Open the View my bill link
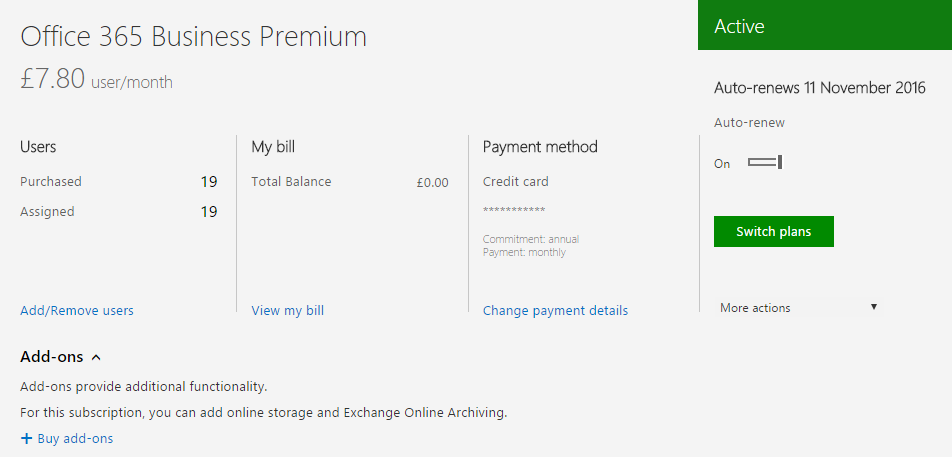Image resolution: width=952 pixels, height=457 pixels. [288, 311]
